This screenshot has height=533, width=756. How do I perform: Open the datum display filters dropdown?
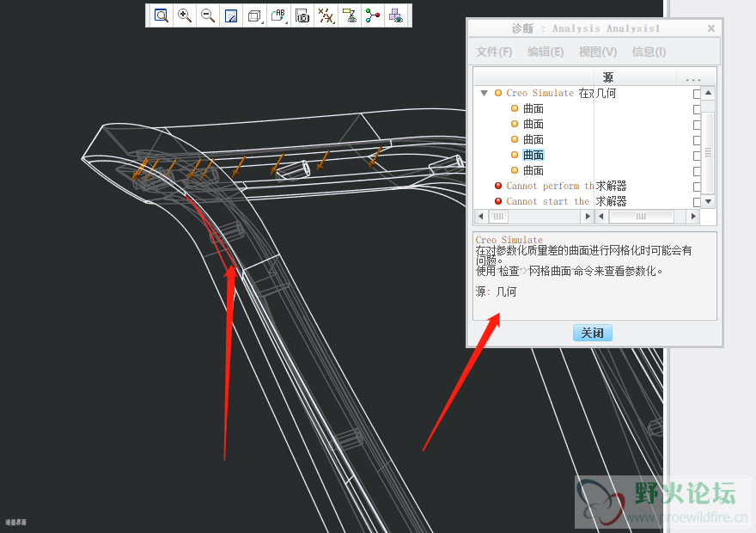[x=326, y=15]
